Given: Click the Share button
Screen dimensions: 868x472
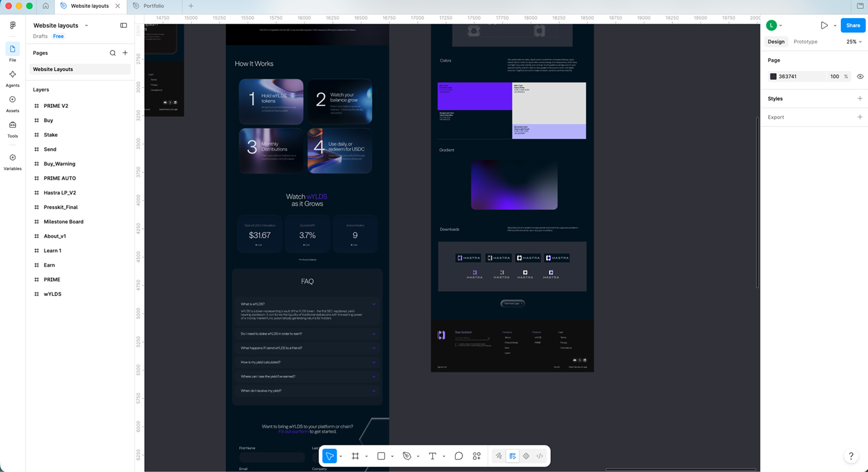Looking at the screenshot, I should click(x=853, y=25).
